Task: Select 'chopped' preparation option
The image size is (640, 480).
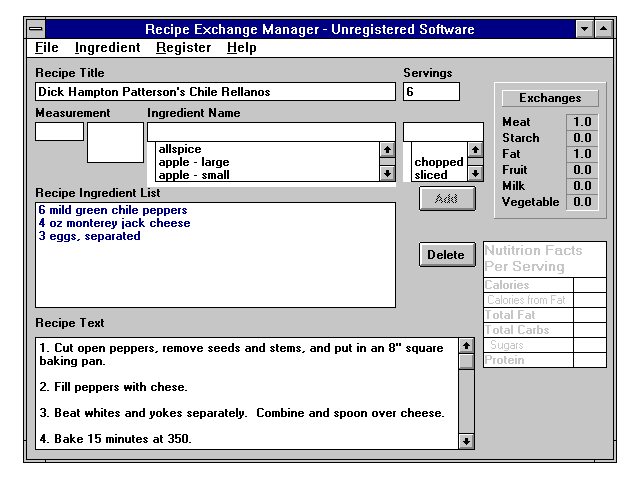Action: click(438, 162)
